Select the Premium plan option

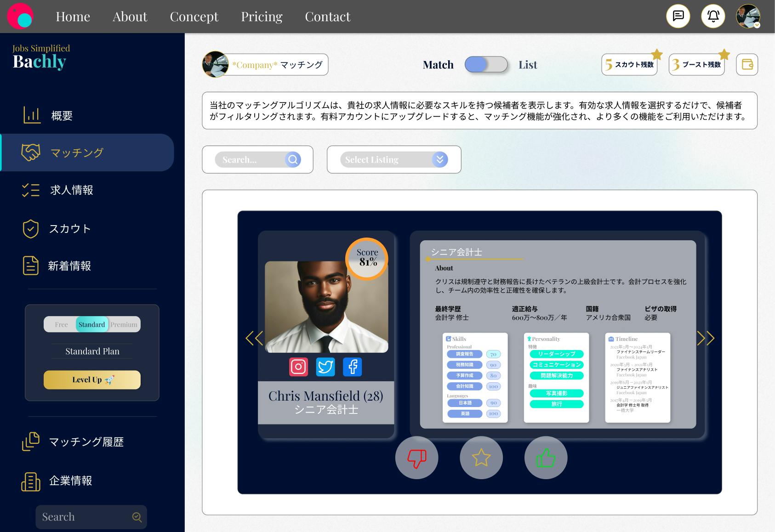tap(124, 324)
